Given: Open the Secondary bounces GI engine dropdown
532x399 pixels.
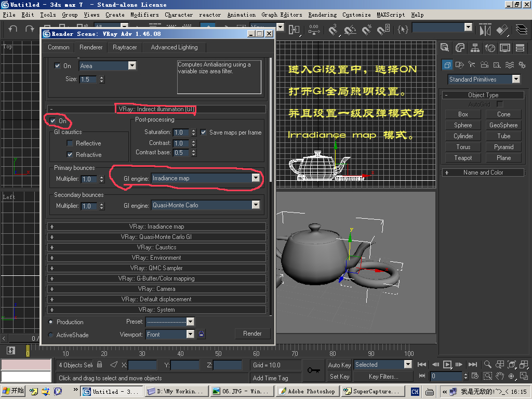Looking at the screenshot, I should 256,205.
